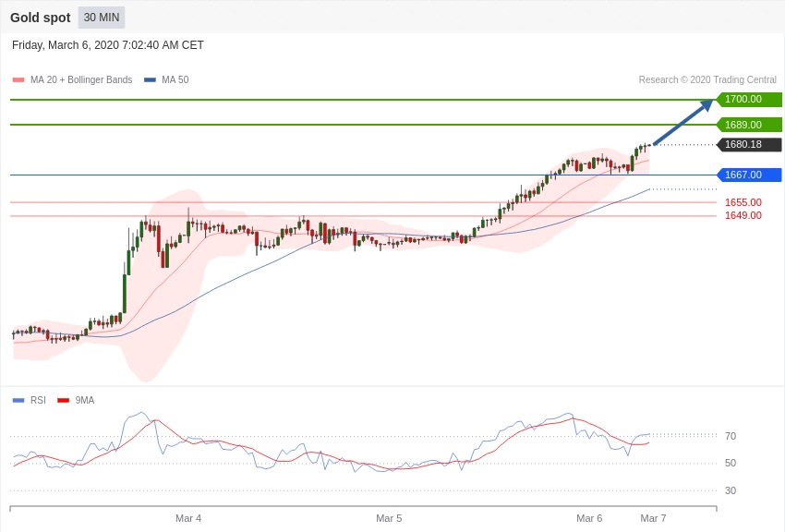The height and width of the screenshot is (532, 785).
Task: Select the Mar 7 date axis label
Action: pos(653,518)
